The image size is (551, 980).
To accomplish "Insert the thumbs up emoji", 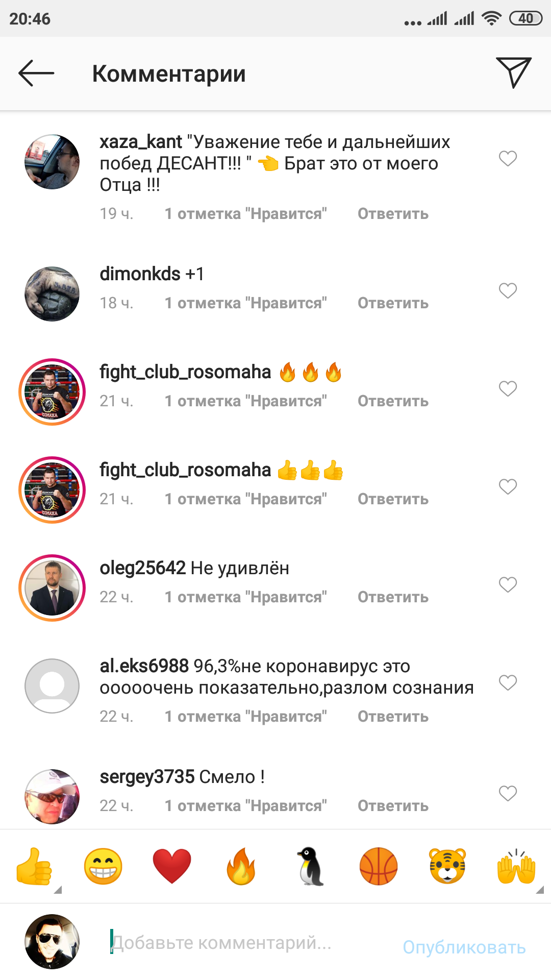I will [34, 866].
